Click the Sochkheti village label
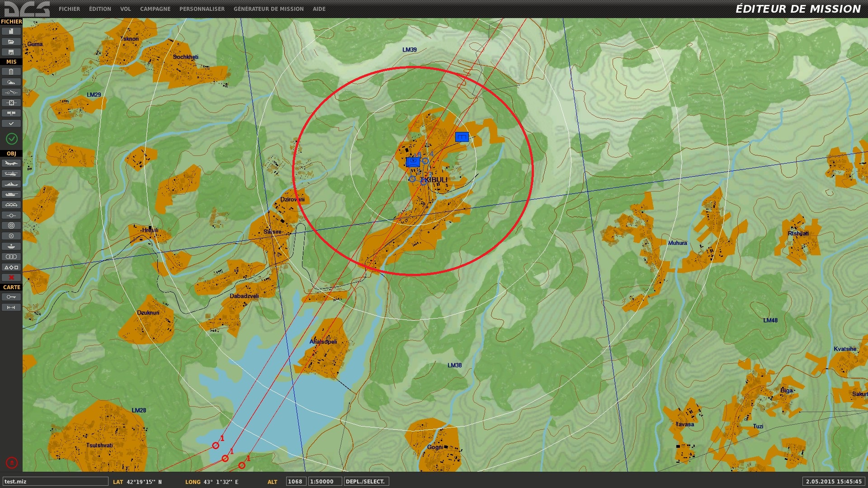The height and width of the screenshot is (488, 868). coord(185,57)
